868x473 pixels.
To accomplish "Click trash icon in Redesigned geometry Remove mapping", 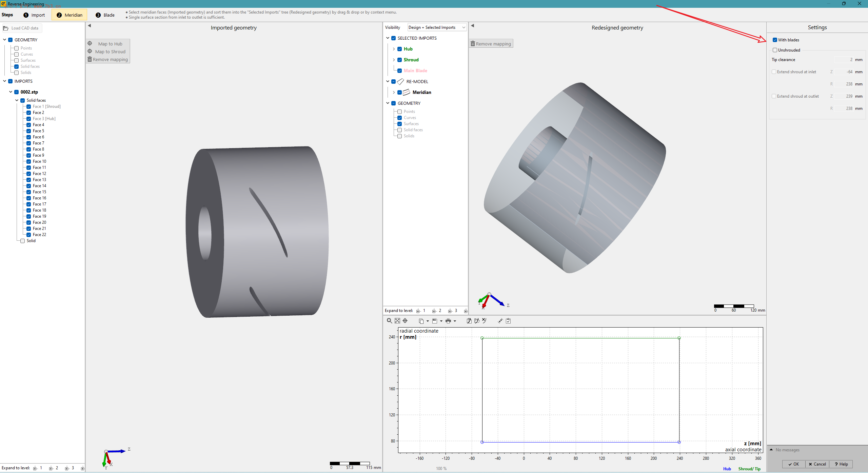I will [473, 44].
